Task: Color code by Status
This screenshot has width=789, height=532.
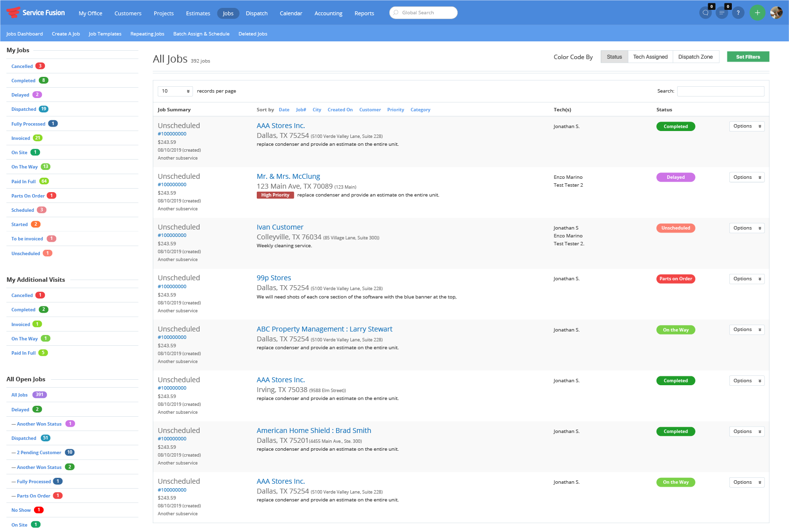Action: coord(614,57)
